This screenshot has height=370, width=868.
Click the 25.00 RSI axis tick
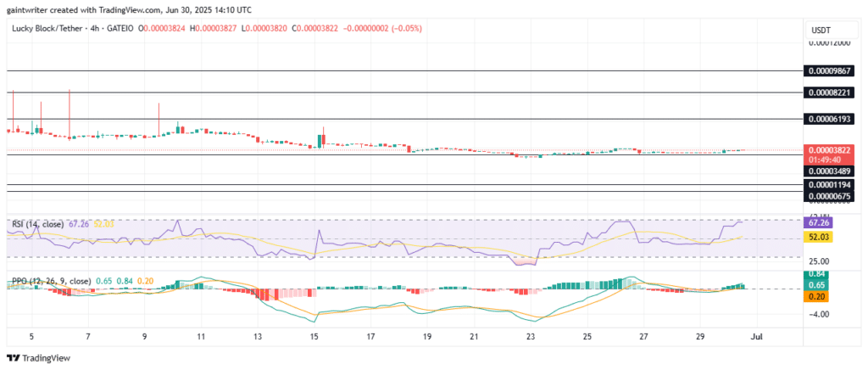(x=819, y=261)
